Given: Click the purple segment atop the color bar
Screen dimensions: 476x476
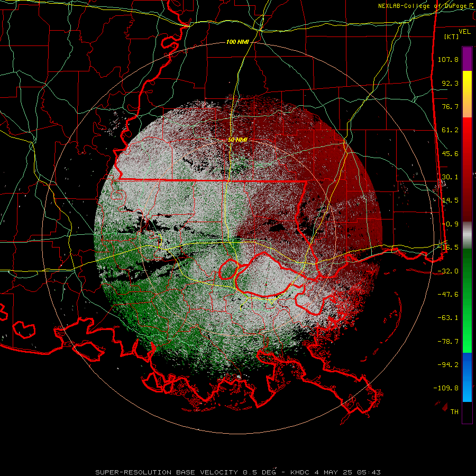Looking at the screenshot, I should [467, 59].
